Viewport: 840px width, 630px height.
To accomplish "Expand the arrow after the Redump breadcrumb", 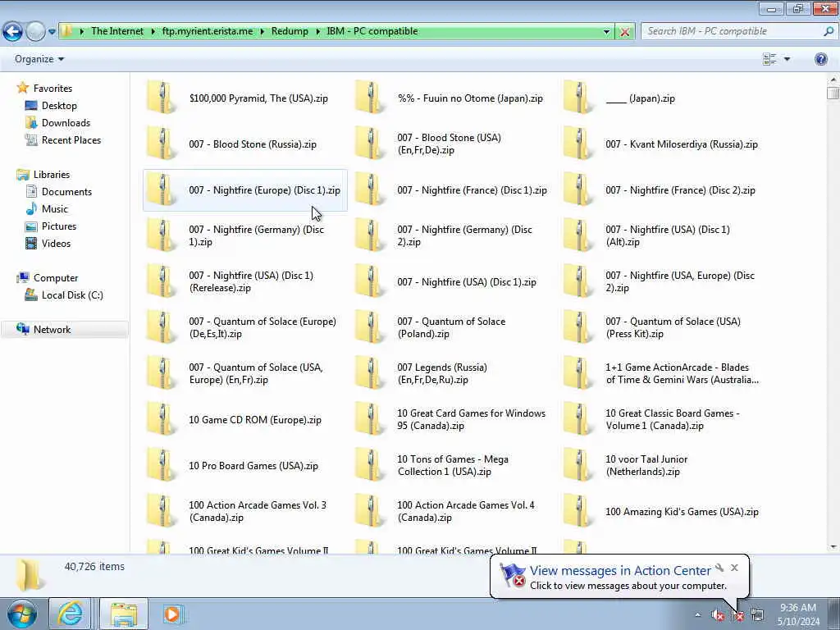I will click(317, 31).
